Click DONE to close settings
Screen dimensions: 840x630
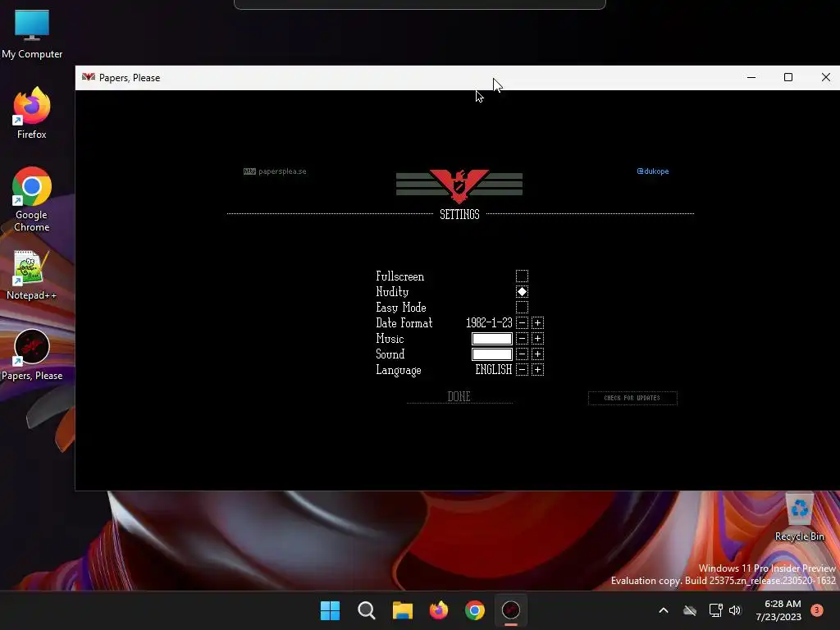pyautogui.click(x=459, y=396)
